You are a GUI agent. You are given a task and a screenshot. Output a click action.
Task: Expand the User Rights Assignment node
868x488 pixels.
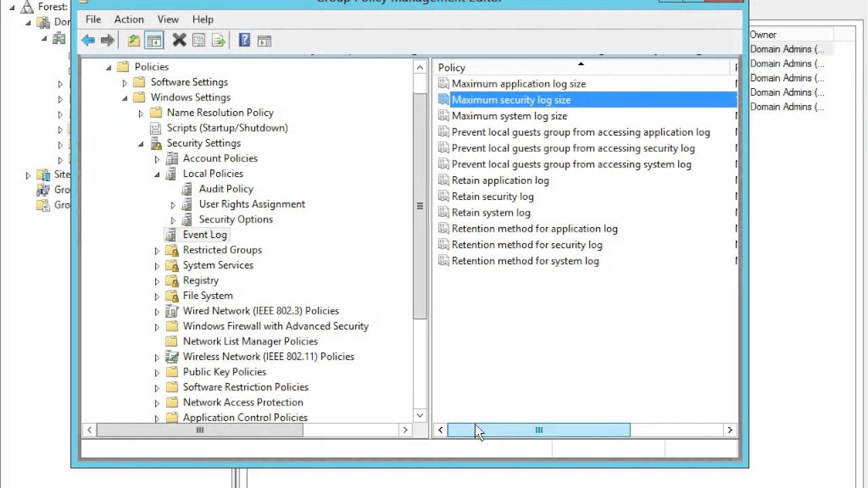[x=173, y=205]
